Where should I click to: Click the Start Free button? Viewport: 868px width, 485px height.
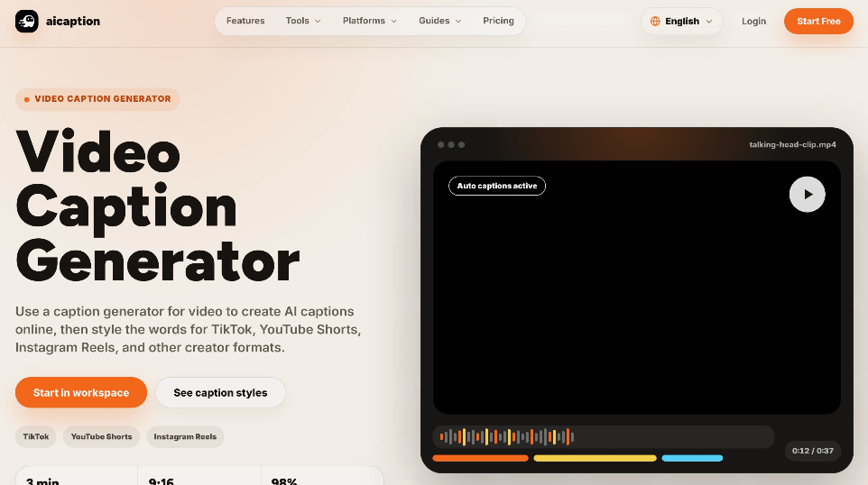[818, 21]
